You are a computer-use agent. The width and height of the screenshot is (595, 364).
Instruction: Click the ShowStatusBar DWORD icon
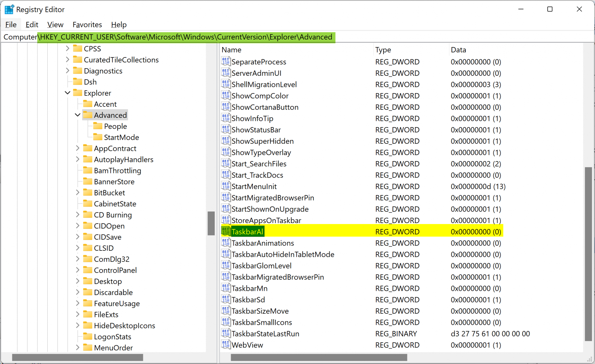click(x=226, y=129)
